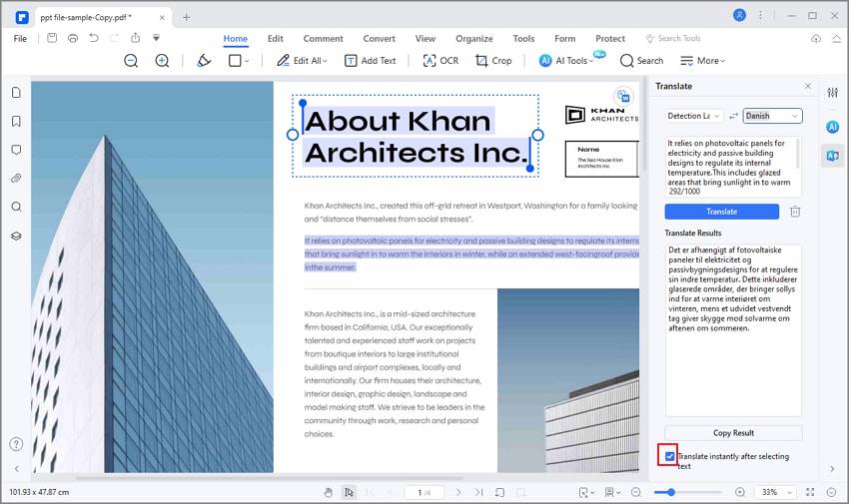The image size is (849, 504).
Task: Expand the AI Tools menu
Action: [x=566, y=61]
